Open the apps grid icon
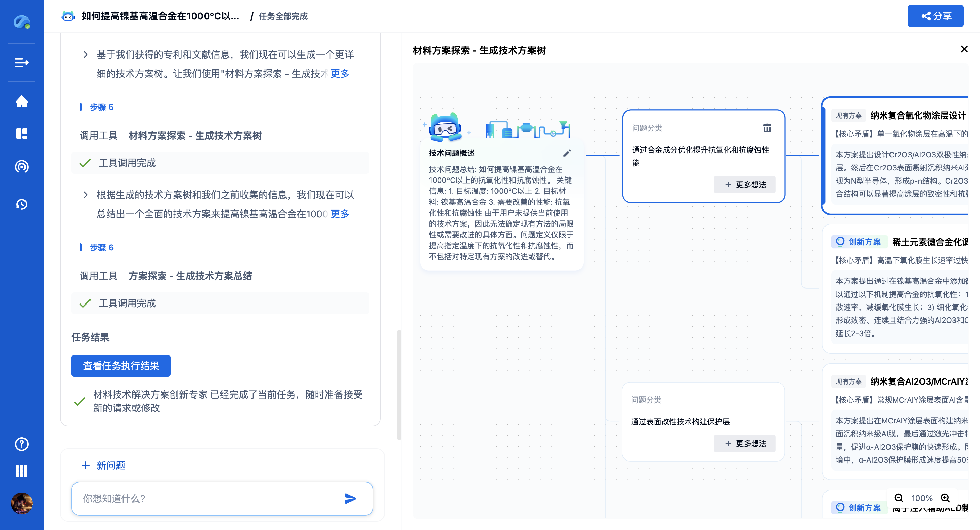Screen dimensions: 980x530 (22, 471)
